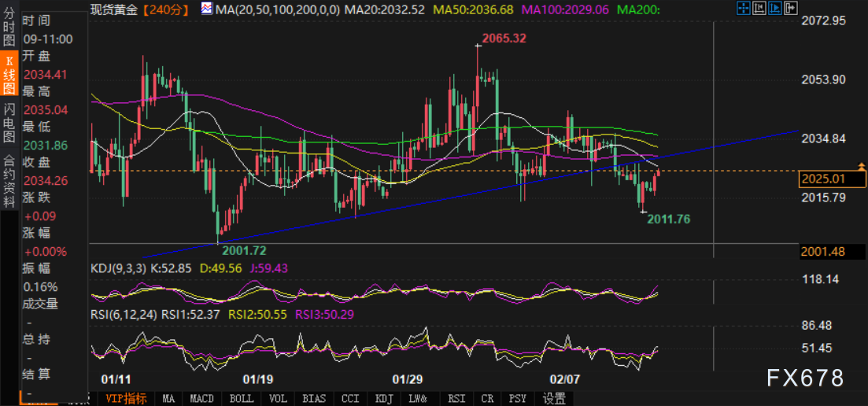The width and height of the screenshot is (868, 406).
Task: Select the K线图 sidebar tab
Action: pyautogui.click(x=9, y=75)
